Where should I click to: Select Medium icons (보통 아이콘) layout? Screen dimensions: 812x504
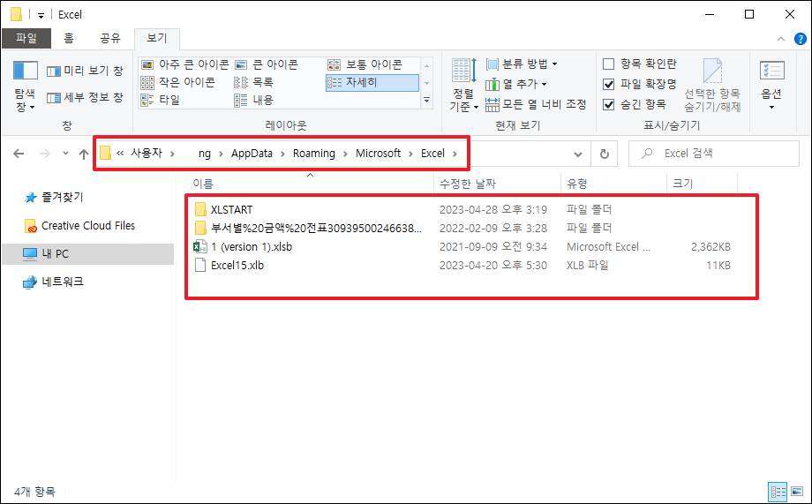pos(365,64)
